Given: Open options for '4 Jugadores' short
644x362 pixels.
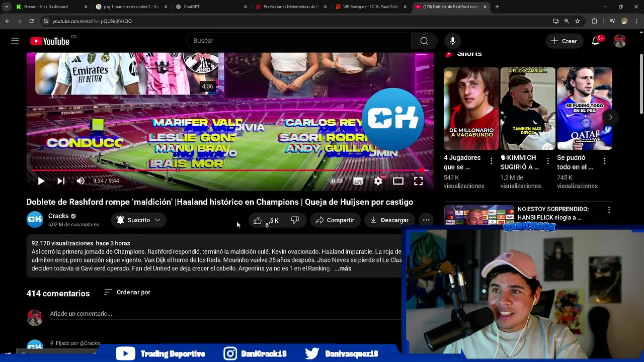Looking at the screenshot, I should (x=491, y=161).
